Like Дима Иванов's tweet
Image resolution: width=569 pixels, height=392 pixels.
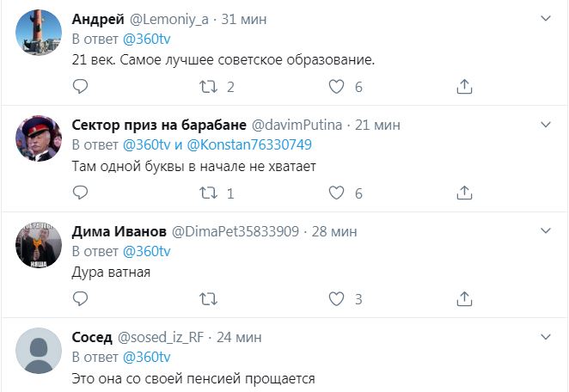point(337,299)
